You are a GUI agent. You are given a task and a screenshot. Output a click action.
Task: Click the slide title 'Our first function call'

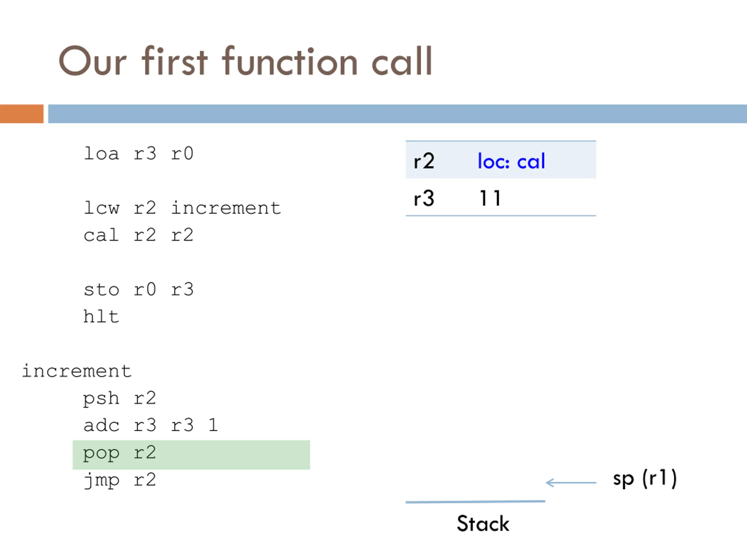pyautogui.click(x=245, y=61)
